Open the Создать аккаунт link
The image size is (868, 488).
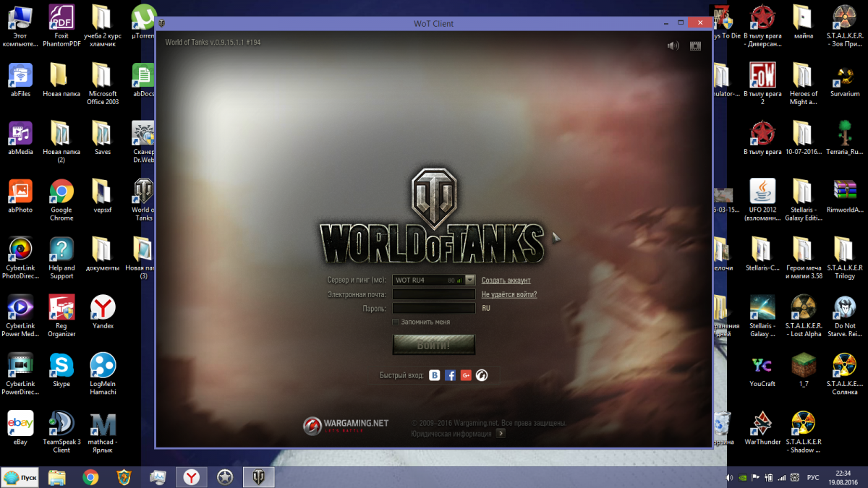point(506,281)
